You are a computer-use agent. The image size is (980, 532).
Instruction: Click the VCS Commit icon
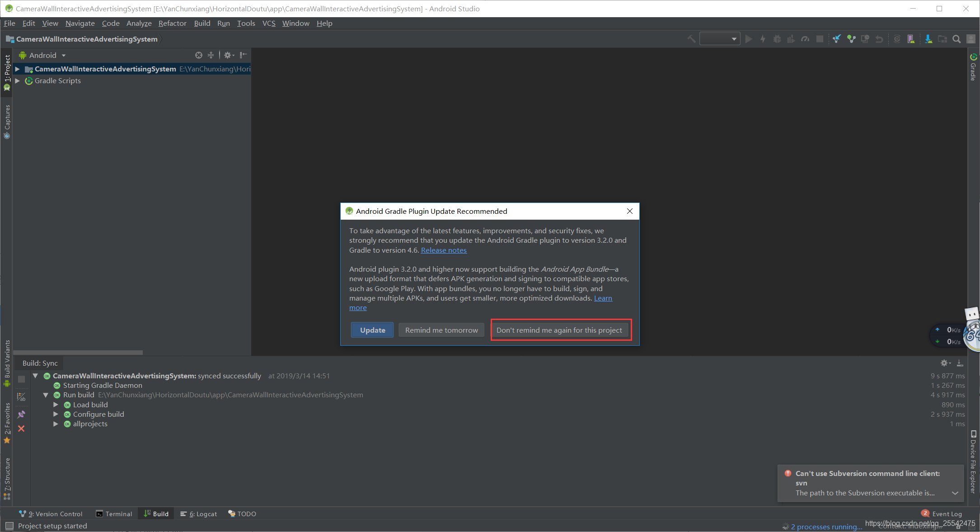tap(851, 39)
